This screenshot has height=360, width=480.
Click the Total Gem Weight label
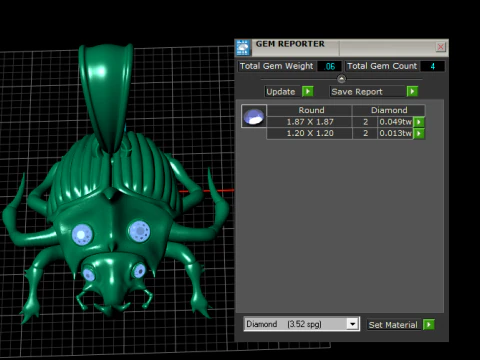[x=276, y=66]
